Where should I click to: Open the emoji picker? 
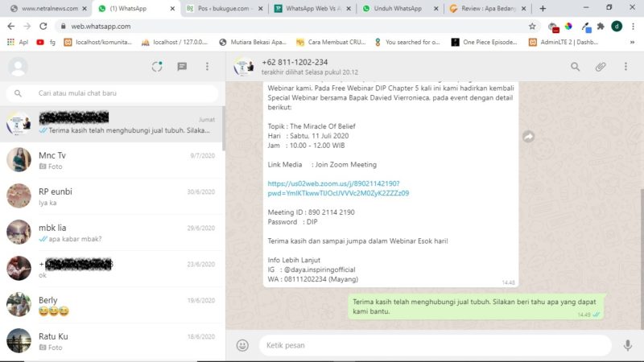[x=242, y=345]
